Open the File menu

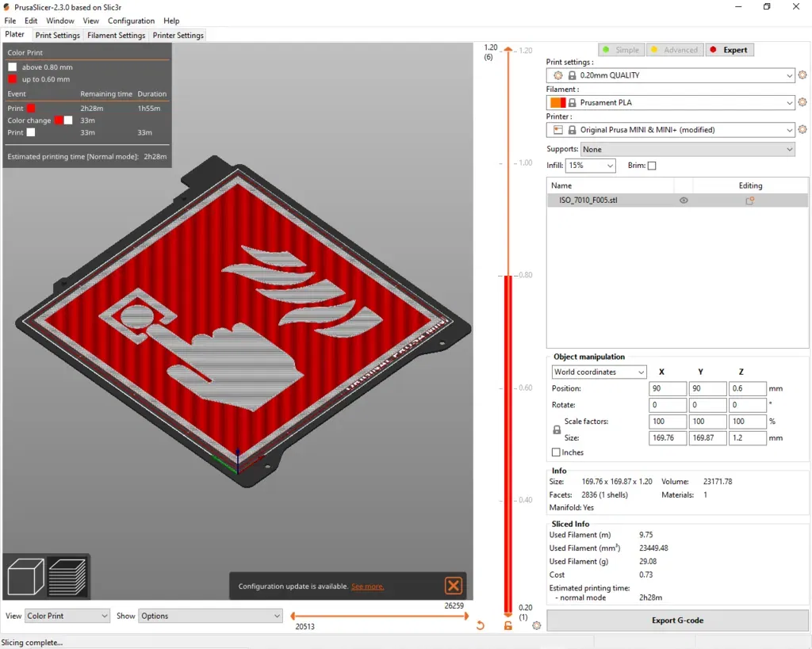point(10,21)
